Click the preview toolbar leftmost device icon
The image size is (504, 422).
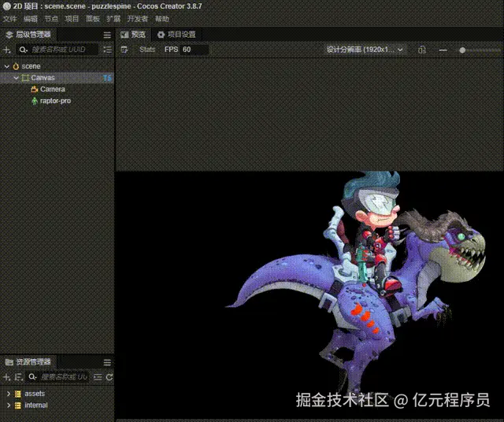click(x=124, y=50)
